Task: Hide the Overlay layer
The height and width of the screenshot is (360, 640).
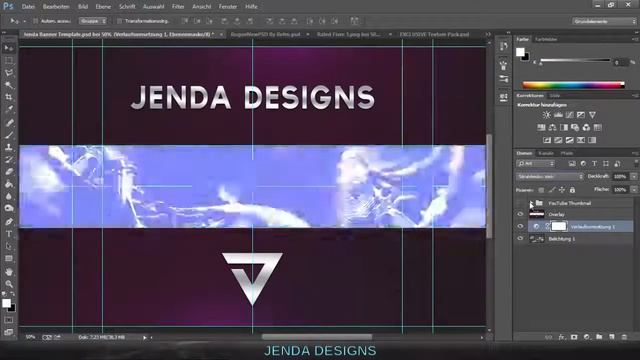Action: (x=520, y=214)
